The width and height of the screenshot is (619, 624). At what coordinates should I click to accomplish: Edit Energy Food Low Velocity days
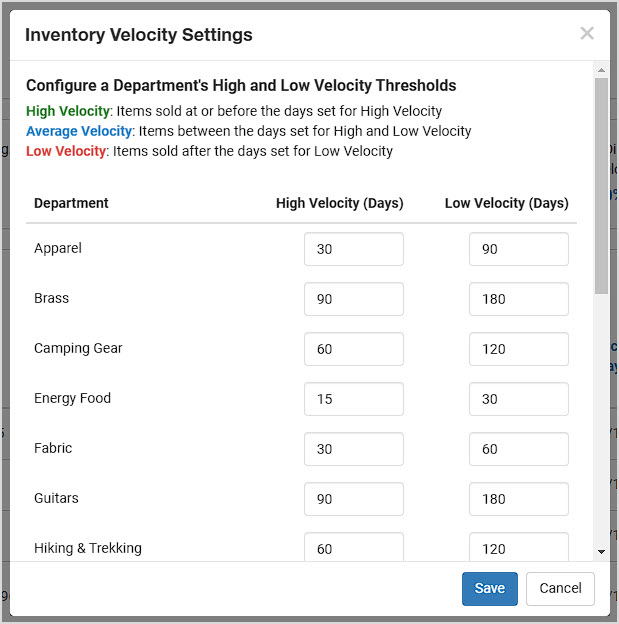(x=518, y=399)
